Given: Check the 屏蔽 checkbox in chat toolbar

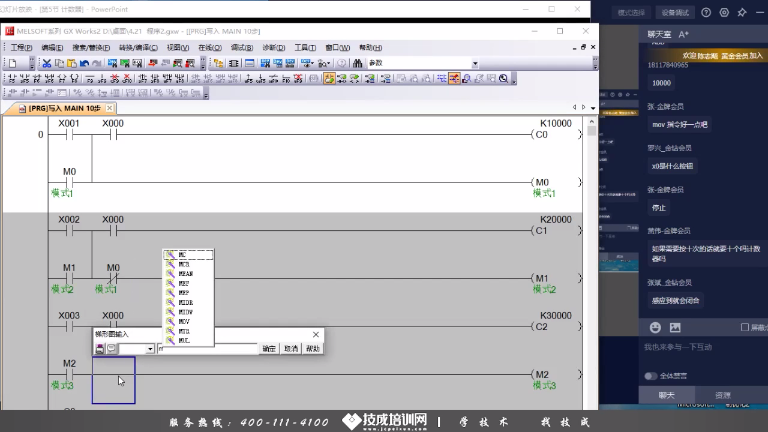Looking at the screenshot, I should 745,327.
